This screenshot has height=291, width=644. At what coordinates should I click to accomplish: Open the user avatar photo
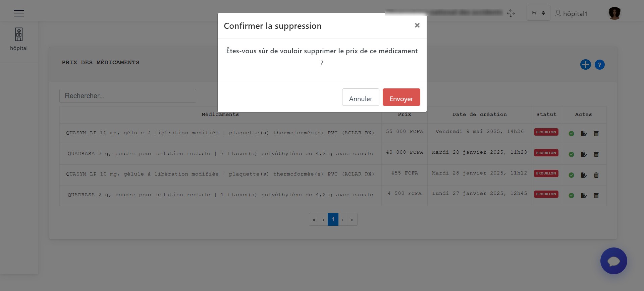coord(614,13)
